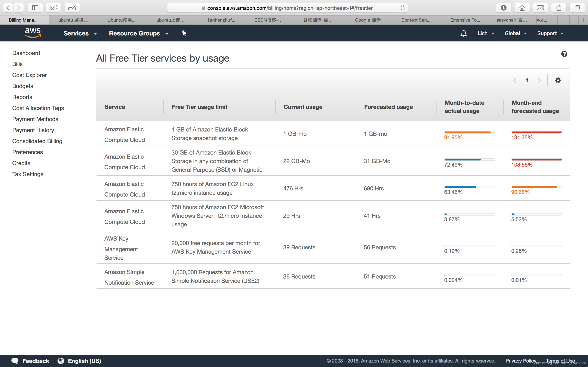Click the Payment Methods sidebar item
Viewport: 588px width, 367px height.
point(36,119)
